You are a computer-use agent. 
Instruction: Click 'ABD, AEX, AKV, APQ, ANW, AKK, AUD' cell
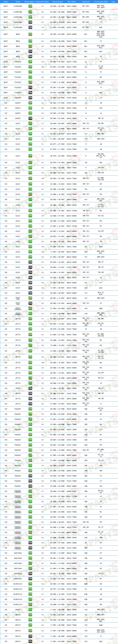[x=101, y=34]
